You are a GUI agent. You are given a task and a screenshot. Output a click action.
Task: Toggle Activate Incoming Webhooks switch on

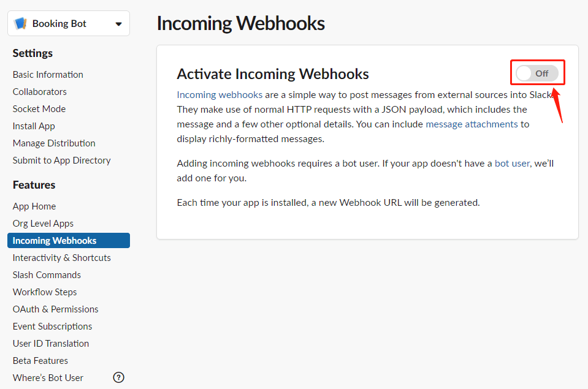click(537, 74)
